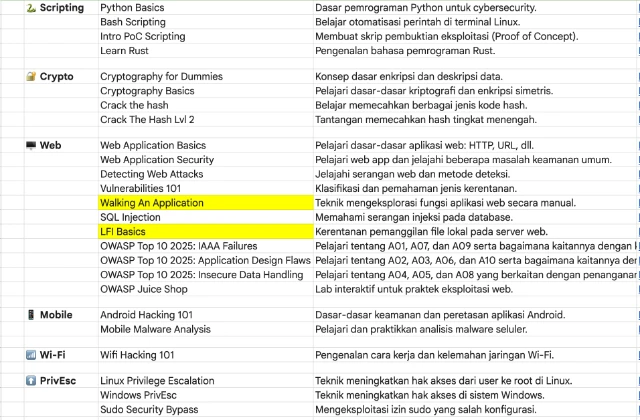Click the description 'Memahami serangan injeksi pada database.'
Image resolution: width=640 pixels, height=420 pixels.
coord(414,217)
